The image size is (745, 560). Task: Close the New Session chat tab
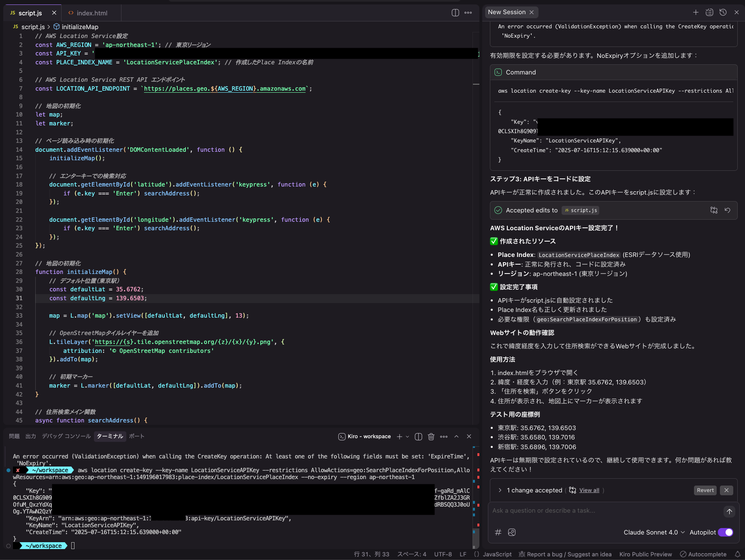pos(532,12)
